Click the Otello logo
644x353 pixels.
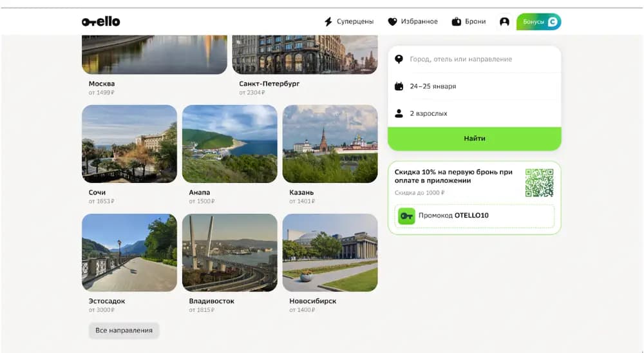tap(100, 22)
